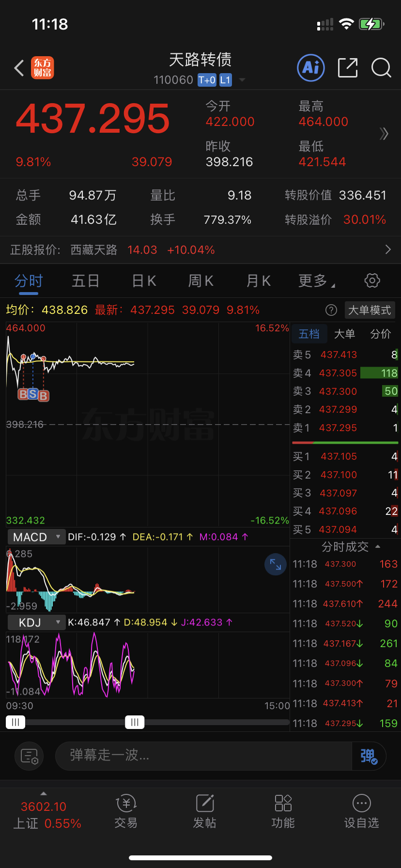Open chart settings gear icon
The width and height of the screenshot is (401, 868).
[372, 280]
